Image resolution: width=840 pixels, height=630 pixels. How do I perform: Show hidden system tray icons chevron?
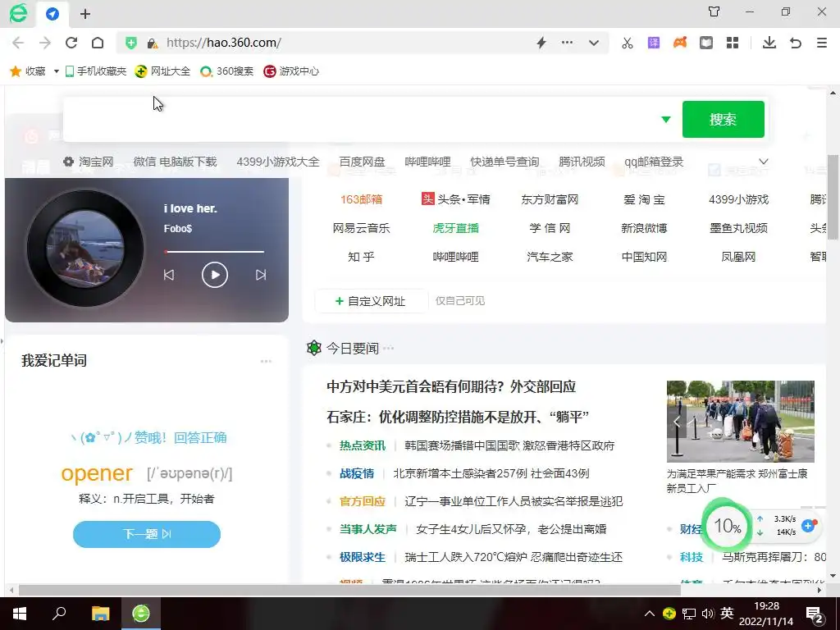[649, 614]
